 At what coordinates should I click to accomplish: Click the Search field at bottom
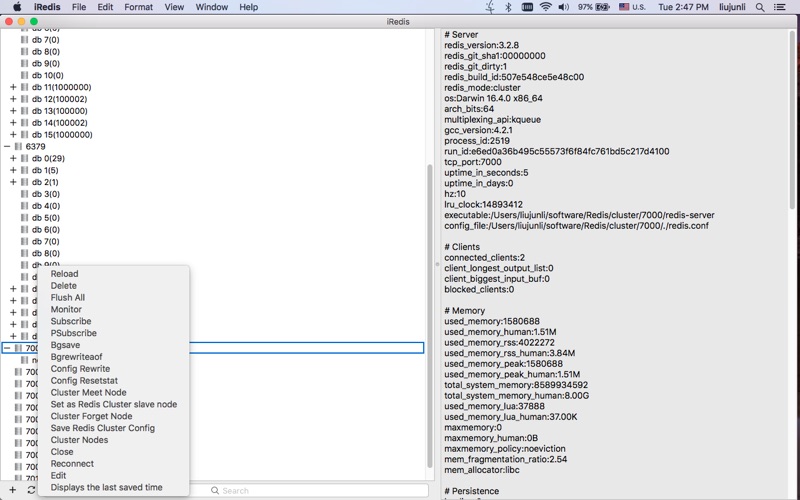point(309,490)
